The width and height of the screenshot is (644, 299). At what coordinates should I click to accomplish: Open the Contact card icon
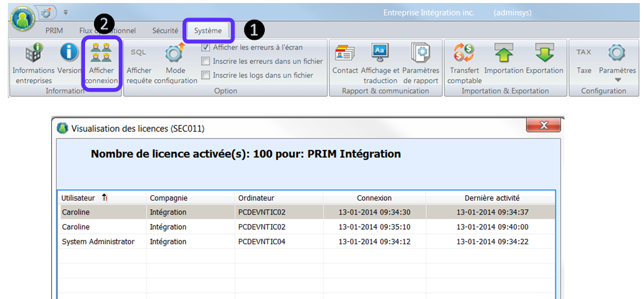point(345,54)
